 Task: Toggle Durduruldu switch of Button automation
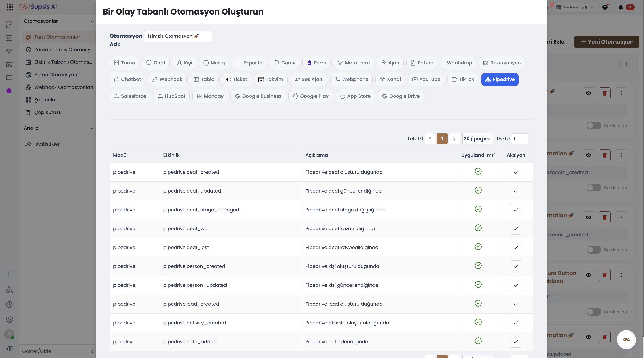tap(594, 312)
